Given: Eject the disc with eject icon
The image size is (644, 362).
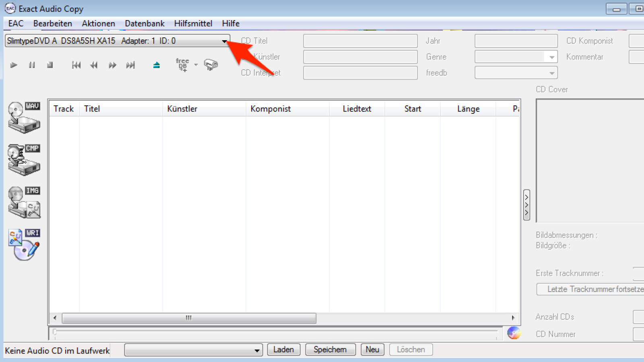Looking at the screenshot, I should point(157,65).
